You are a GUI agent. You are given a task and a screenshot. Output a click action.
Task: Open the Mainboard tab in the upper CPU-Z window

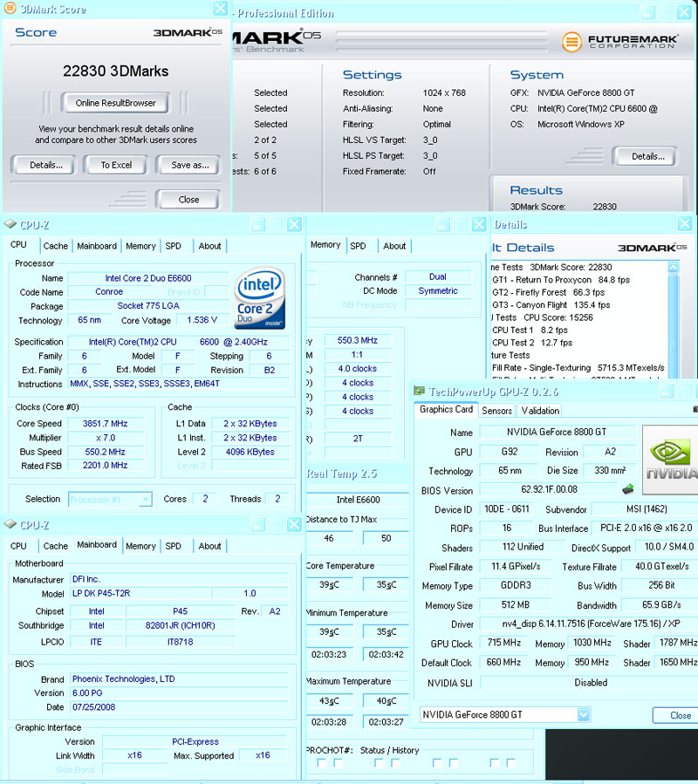pos(97,246)
